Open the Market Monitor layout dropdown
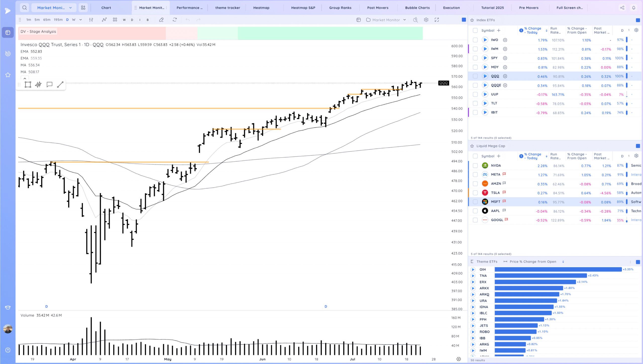 [x=54, y=8]
